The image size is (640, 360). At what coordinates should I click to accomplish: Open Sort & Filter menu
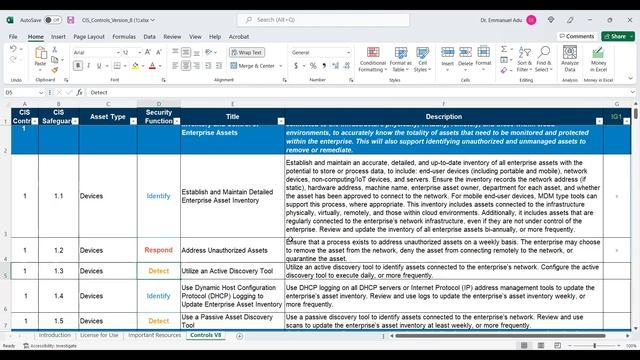pos(524,59)
